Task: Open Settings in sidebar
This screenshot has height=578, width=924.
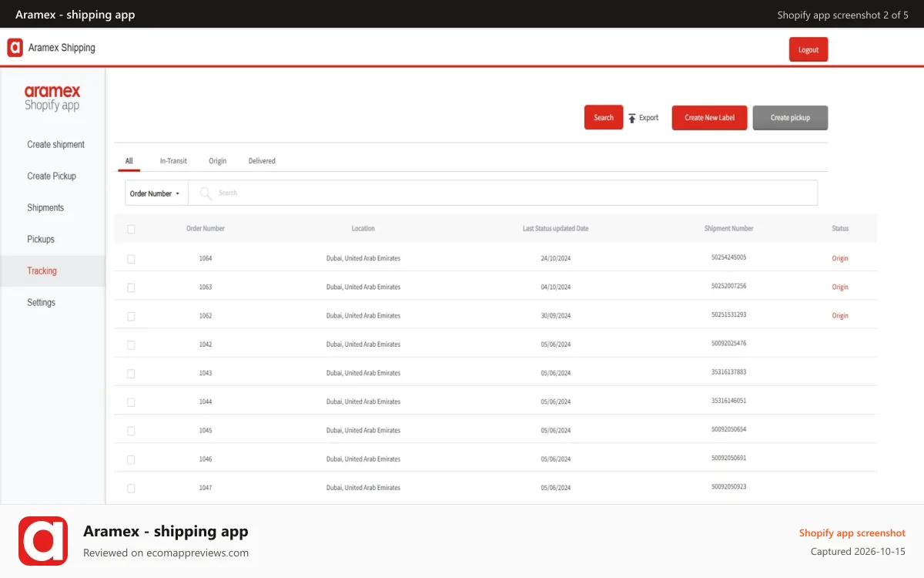Action: (42, 302)
